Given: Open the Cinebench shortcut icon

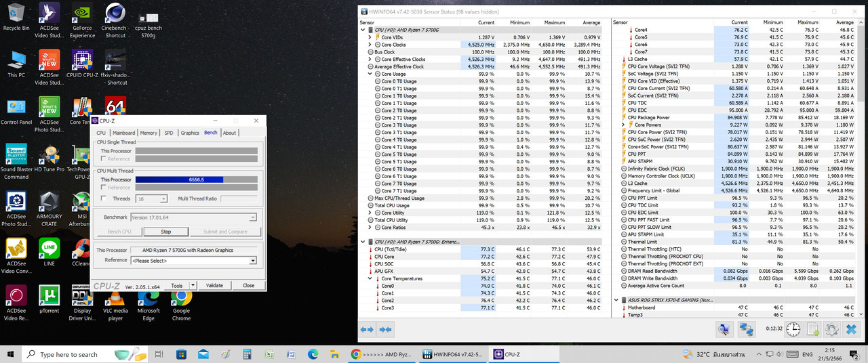Looking at the screenshot, I should point(115,20).
